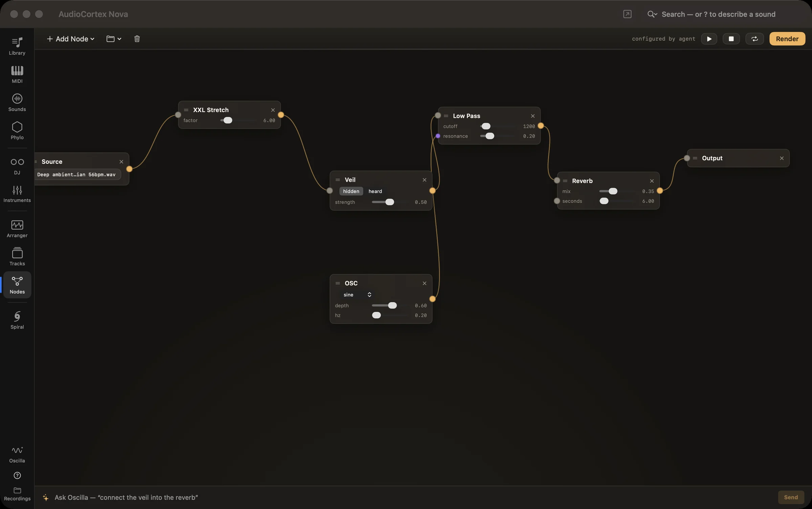Select the Nodes view
Viewport: 812px width, 509px height.
pyautogui.click(x=17, y=285)
